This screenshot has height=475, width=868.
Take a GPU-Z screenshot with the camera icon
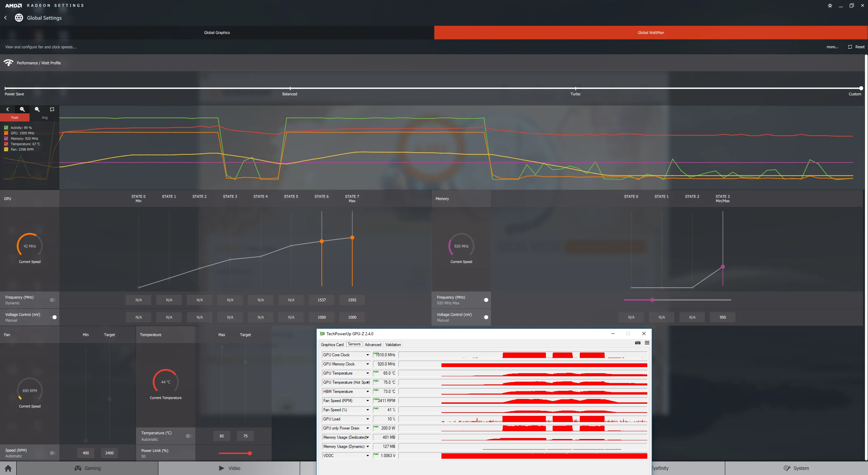(637, 343)
